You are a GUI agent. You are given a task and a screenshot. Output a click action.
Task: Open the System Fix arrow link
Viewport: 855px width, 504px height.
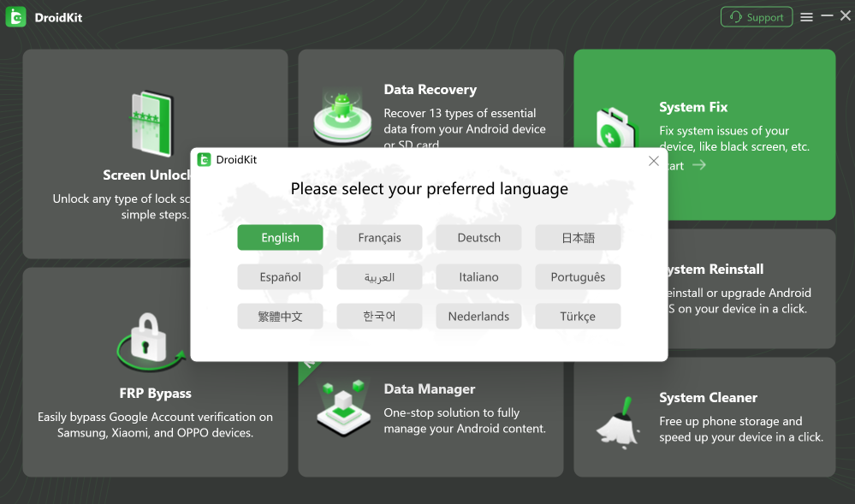[699, 165]
